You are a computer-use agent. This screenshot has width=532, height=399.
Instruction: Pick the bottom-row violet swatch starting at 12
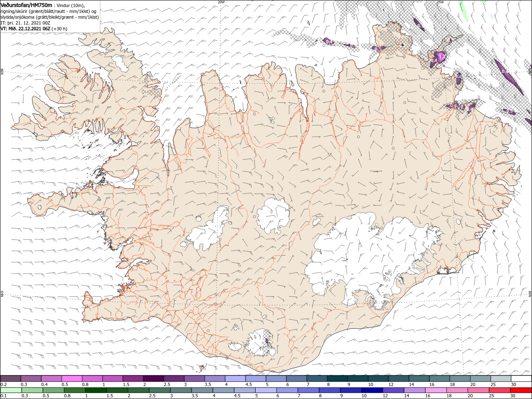pos(393,390)
